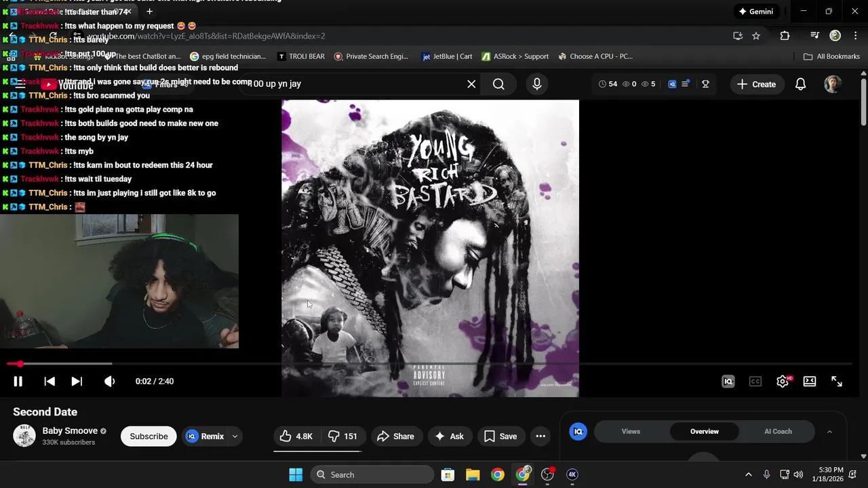Enter fullscreen mode

point(837,382)
